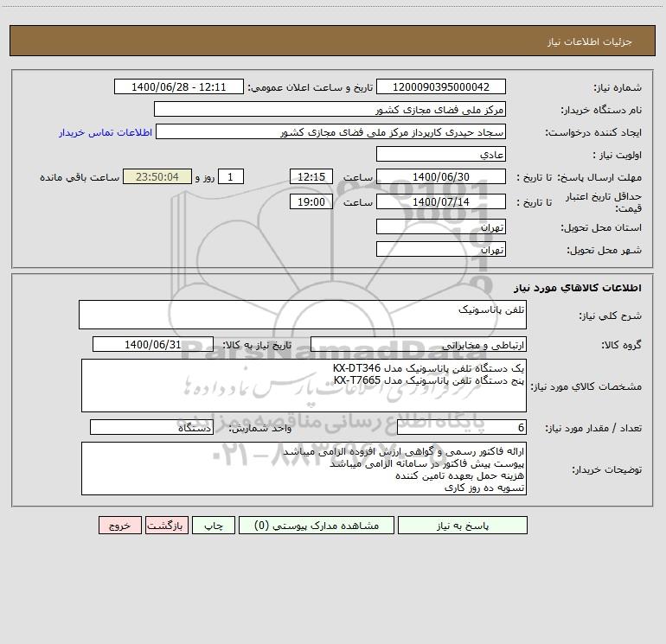Click the note 'هزینه حمل بعهده تامین کننده'
666x644 pixels.
[459, 475]
